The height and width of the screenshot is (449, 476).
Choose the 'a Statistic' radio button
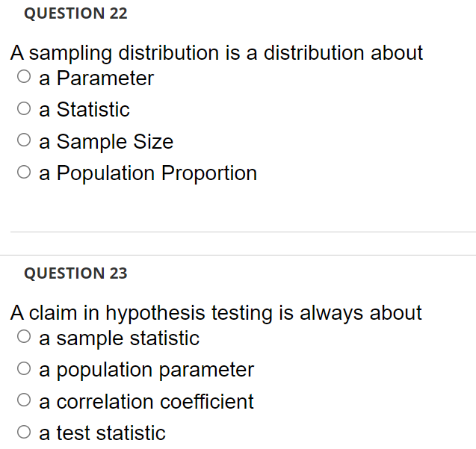(24, 108)
